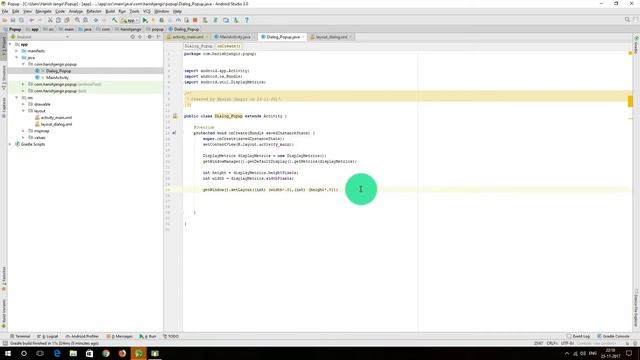
Task: Collapse the layout folder
Action: (x=23, y=111)
